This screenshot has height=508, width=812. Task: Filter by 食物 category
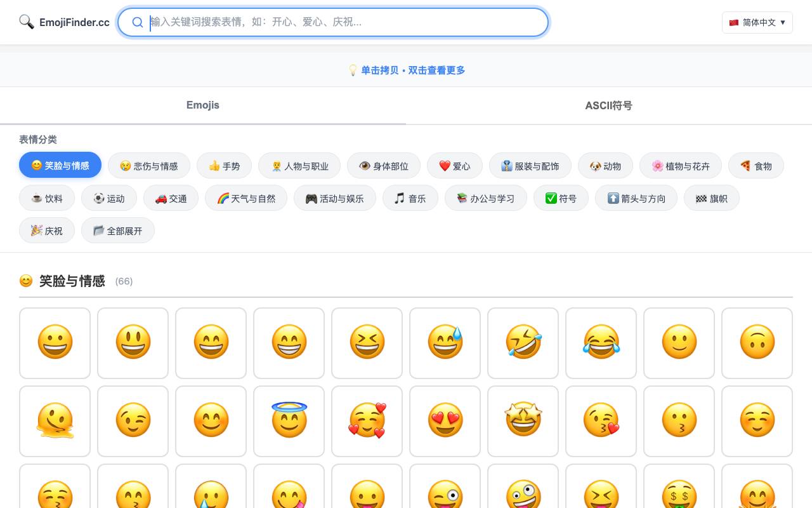click(756, 166)
